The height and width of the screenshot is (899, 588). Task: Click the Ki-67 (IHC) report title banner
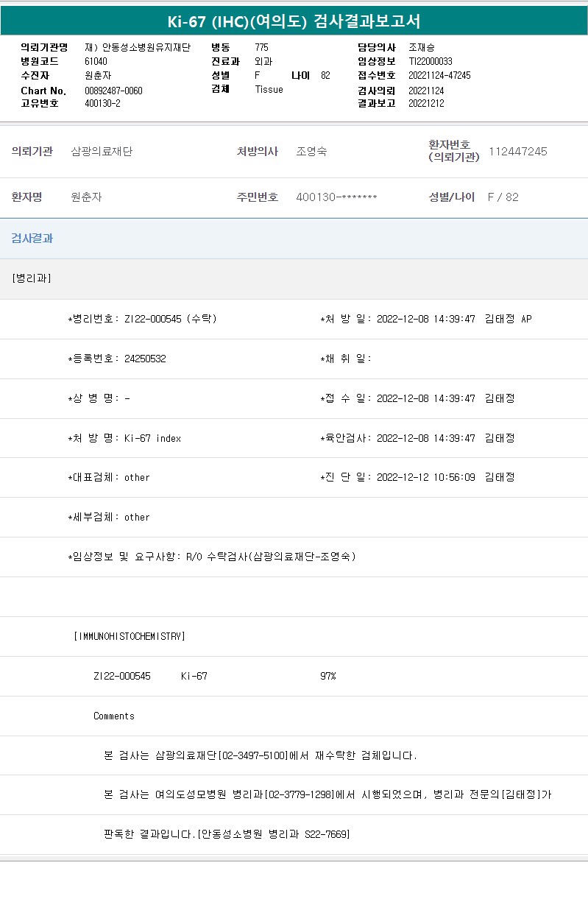294,21
